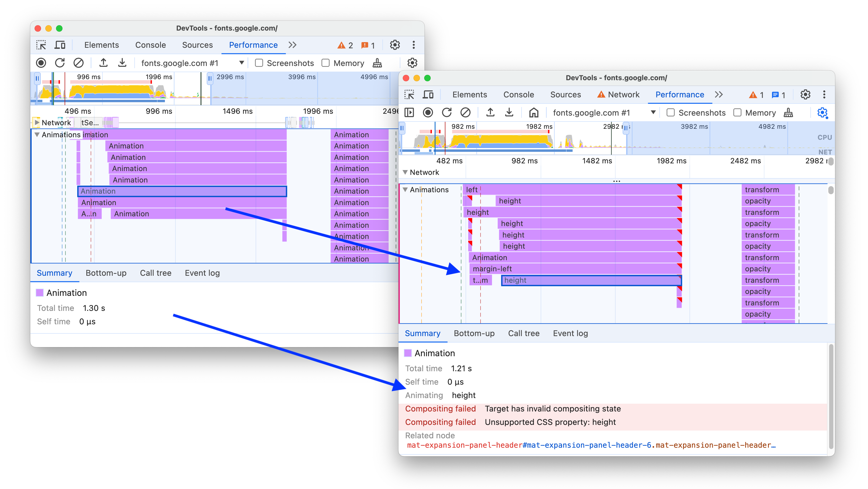Screen dimensions: 868x489
Task: Click the DevTools settings gear icon
Action: [x=806, y=94]
